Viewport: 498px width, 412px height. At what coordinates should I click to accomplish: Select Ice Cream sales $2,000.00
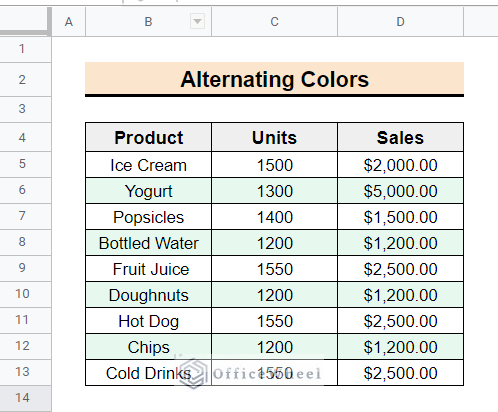[x=400, y=165]
